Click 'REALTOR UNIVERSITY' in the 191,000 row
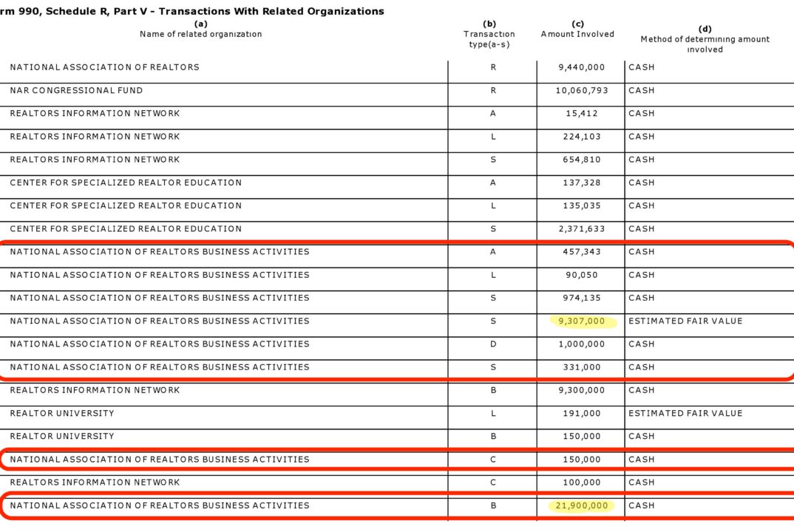This screenshot has height=532, width=794. pyautogui.click(x=62, y=413)
